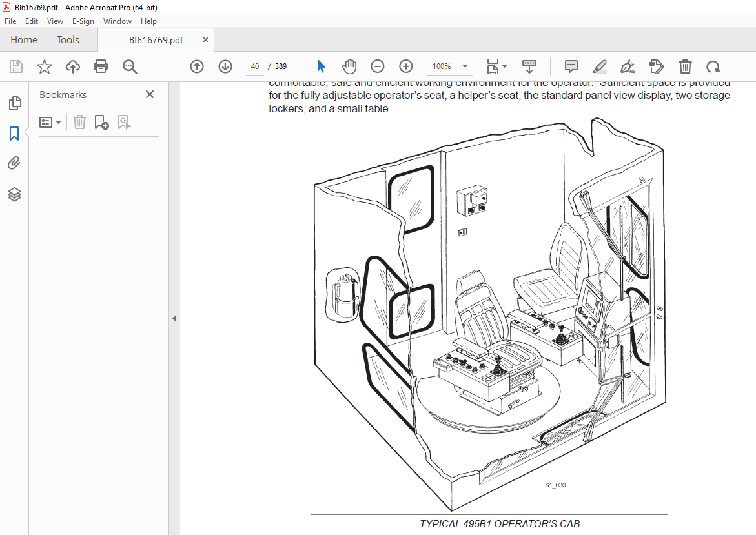This screenshot has height=535, width=756.
Task: Click the page number field
Action: click(x=255, y=66)
